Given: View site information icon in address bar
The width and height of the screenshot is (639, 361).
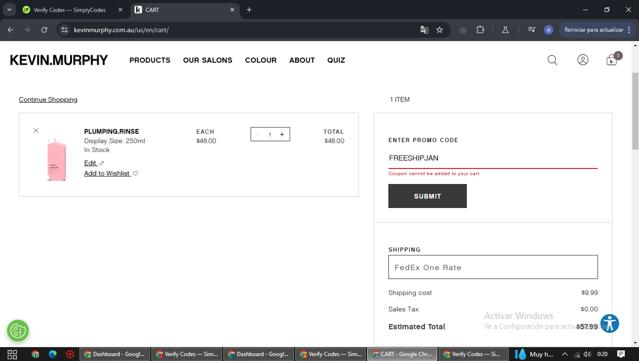Looking at the screenshot, I should [64, 30].
